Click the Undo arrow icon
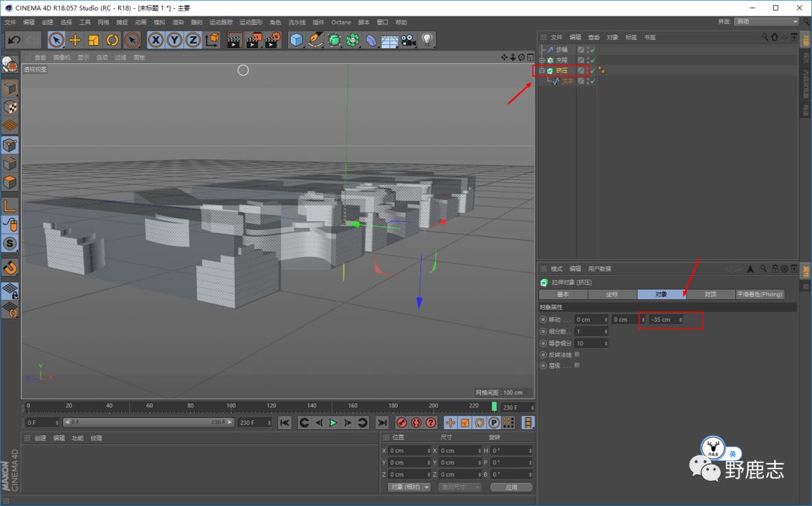 coord(14,40)
